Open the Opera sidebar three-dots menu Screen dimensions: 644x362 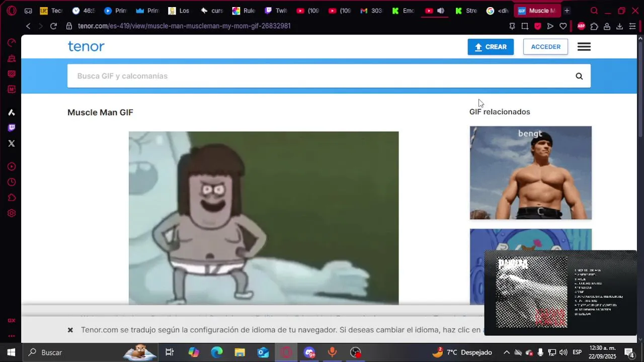click(12, 336)
